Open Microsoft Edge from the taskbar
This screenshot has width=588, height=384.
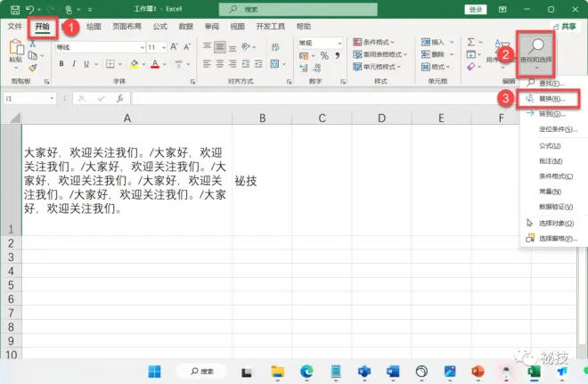[x=306, y=372]
